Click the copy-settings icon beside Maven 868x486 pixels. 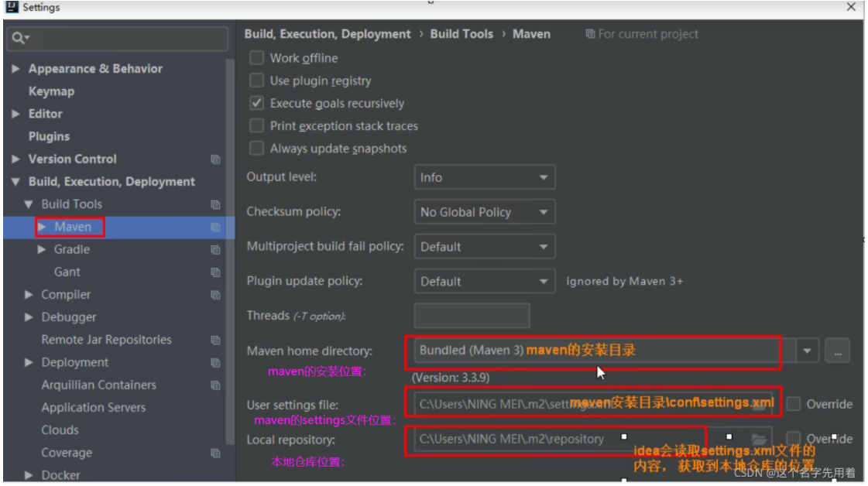point(215,226)
